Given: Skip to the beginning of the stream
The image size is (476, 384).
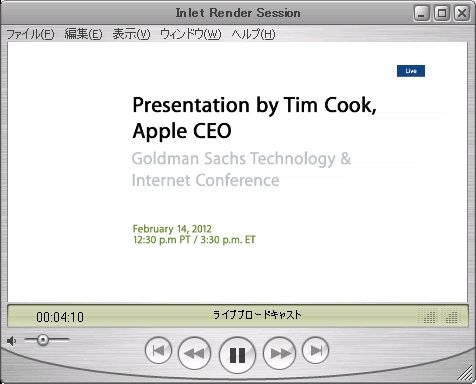Looking at the screenshot, I should coord(158,350).
